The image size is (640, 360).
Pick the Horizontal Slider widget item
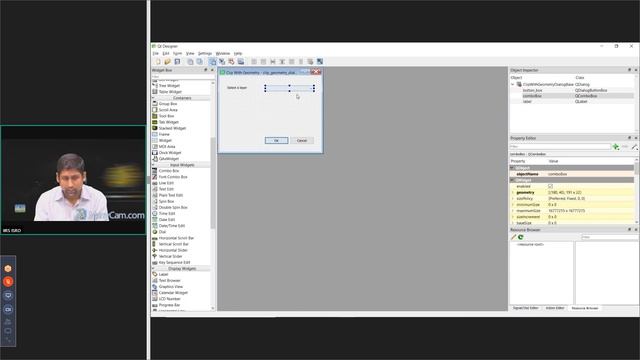(173, 250)
